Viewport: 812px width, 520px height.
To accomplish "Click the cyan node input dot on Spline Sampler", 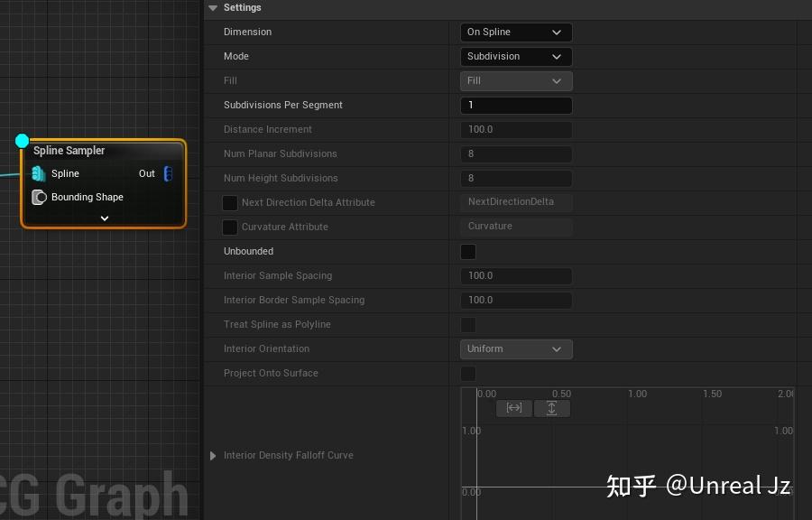I will (22, 141).
